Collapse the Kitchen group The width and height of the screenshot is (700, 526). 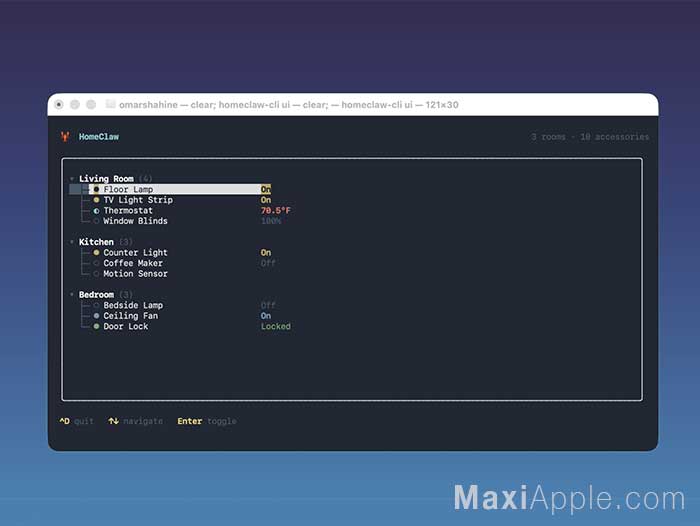[72, 242]
